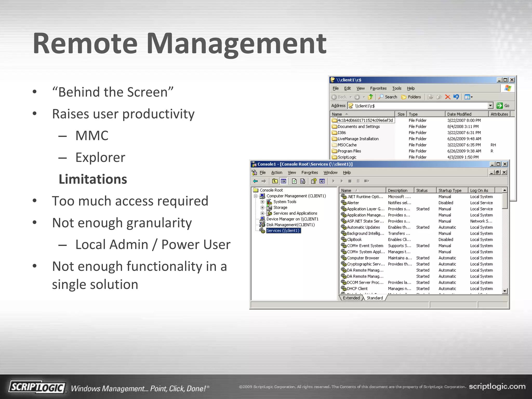532x399 pixels.
Task: Open the Back history dropdown arrow in Explorer
Action: point(350,97)
